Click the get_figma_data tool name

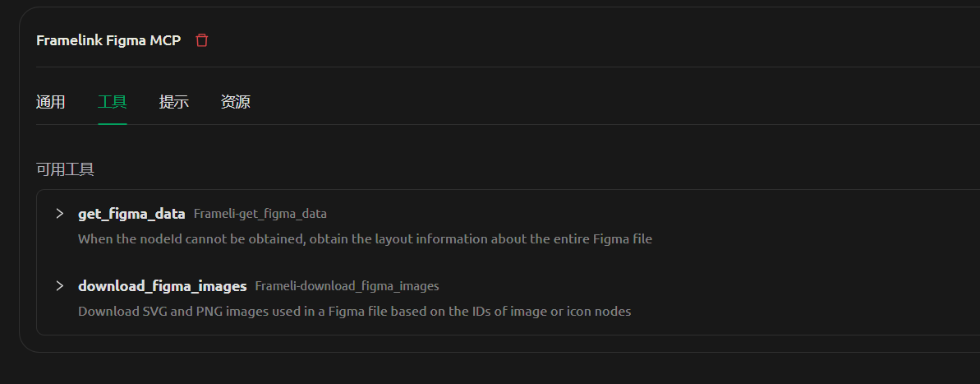point(131,214)
